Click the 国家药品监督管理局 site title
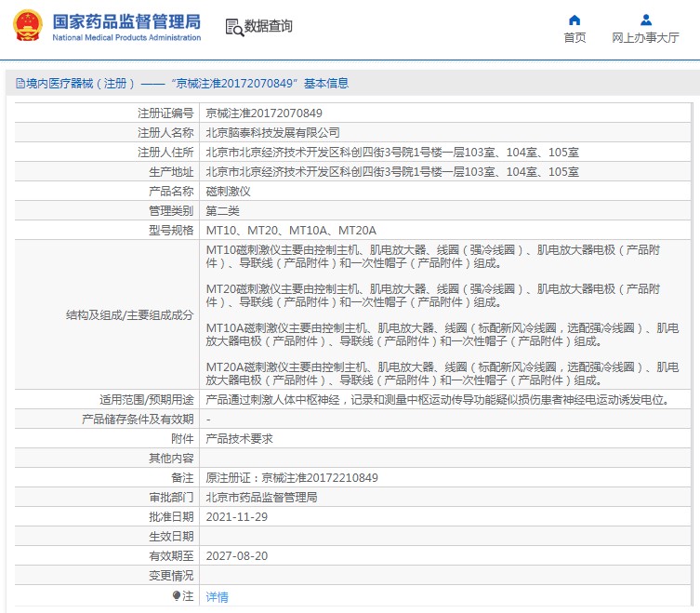Image resolution: width=700 pixels, height=613 pixels. click(125, 20)
